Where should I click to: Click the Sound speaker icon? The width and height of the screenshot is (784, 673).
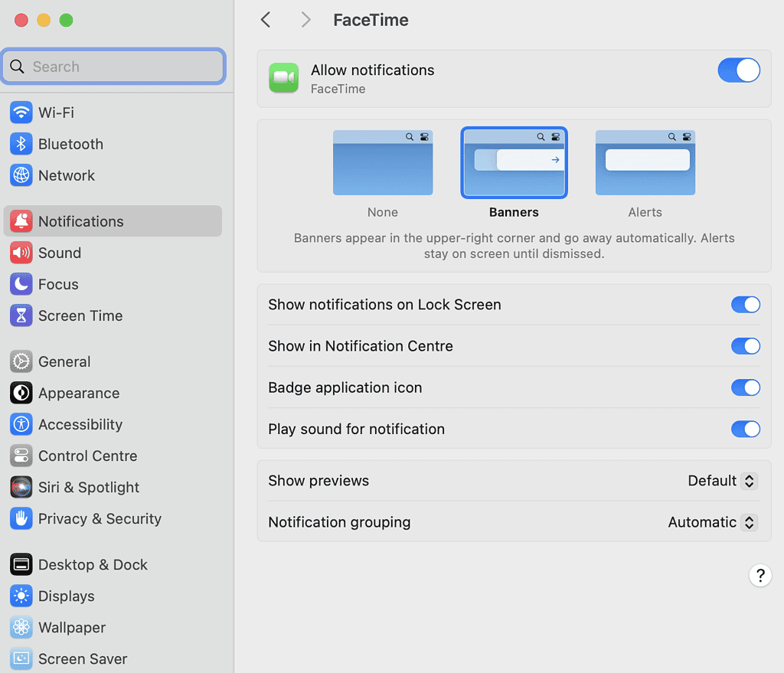[x=21, y=253]
